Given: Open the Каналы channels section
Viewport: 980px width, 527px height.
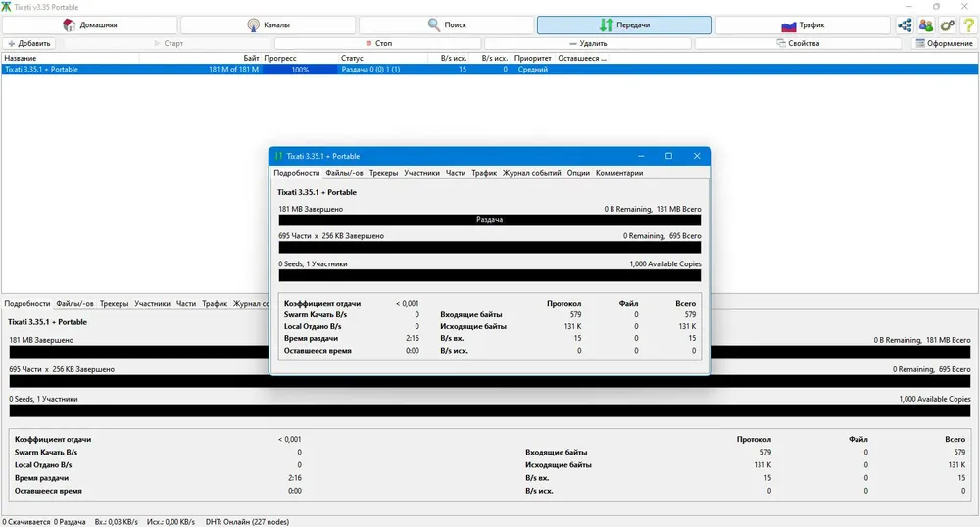Looking at the screenshot, I should (268, 25).
